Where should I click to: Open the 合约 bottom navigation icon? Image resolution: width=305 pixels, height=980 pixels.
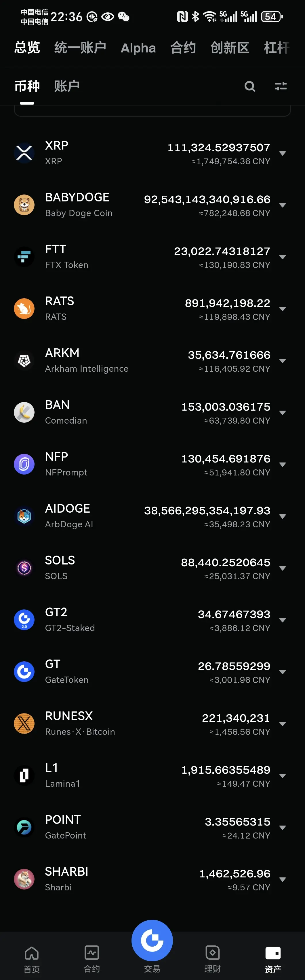pos(92,953)
